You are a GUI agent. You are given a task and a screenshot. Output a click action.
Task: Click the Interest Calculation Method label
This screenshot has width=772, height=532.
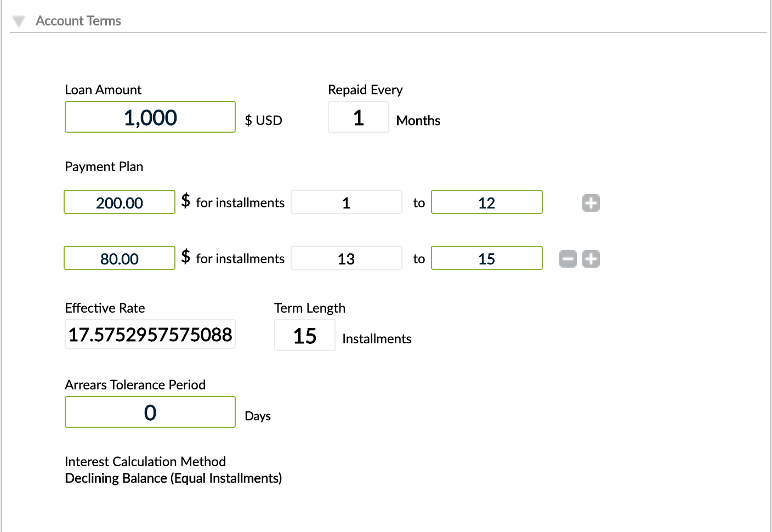coord(145,461)
